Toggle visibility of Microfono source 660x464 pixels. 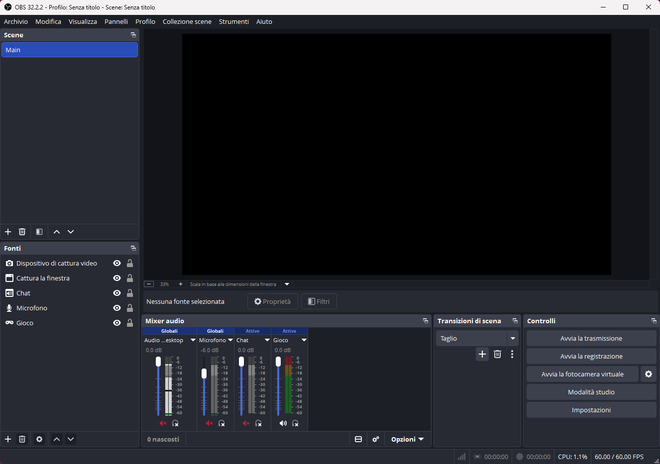[117, 308]
